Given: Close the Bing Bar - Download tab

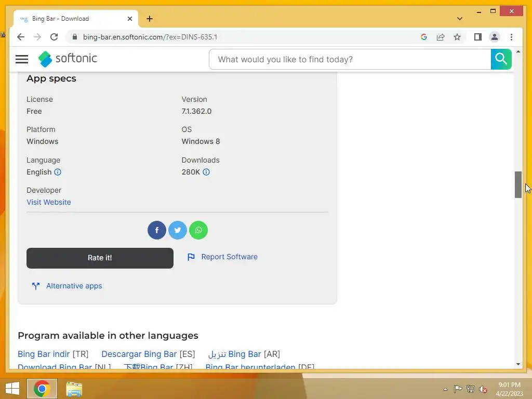Looking at the screenshot, I should [x=129, y=19].
